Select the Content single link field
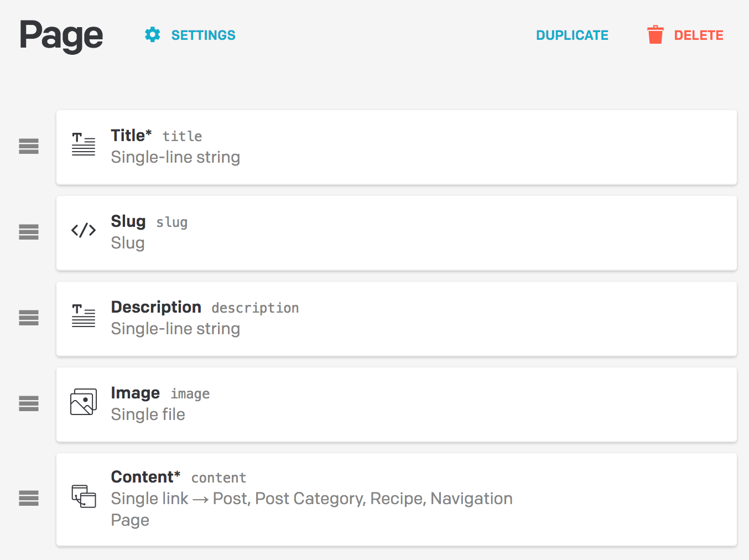The image size is (749, 560). (396, 499)
